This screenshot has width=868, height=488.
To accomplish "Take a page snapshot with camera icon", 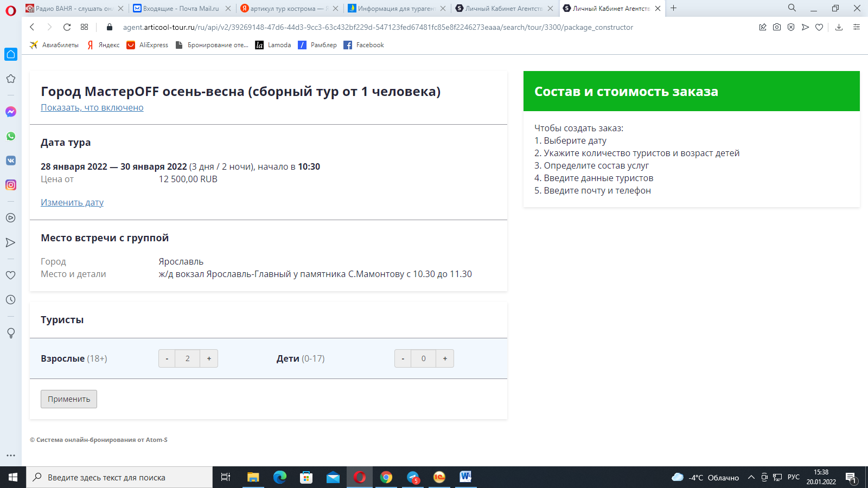I will tap(777, 27).
